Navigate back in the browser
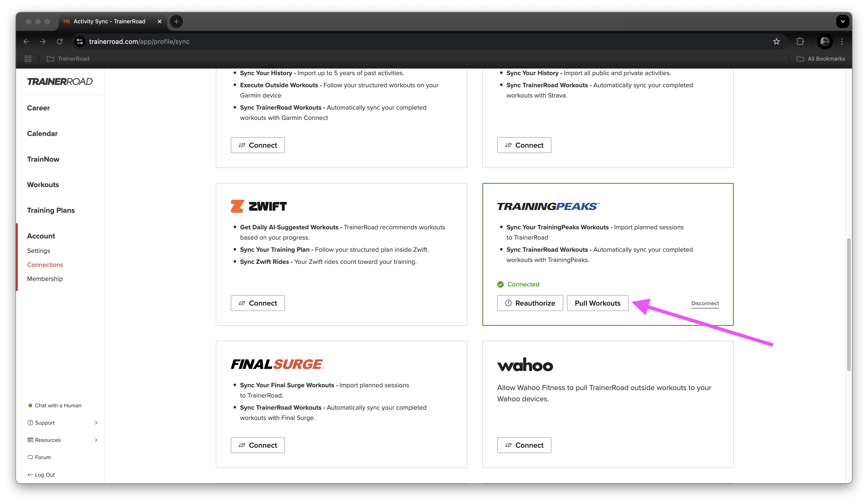Viewport: 868px width, 503px height. [26, 41]
